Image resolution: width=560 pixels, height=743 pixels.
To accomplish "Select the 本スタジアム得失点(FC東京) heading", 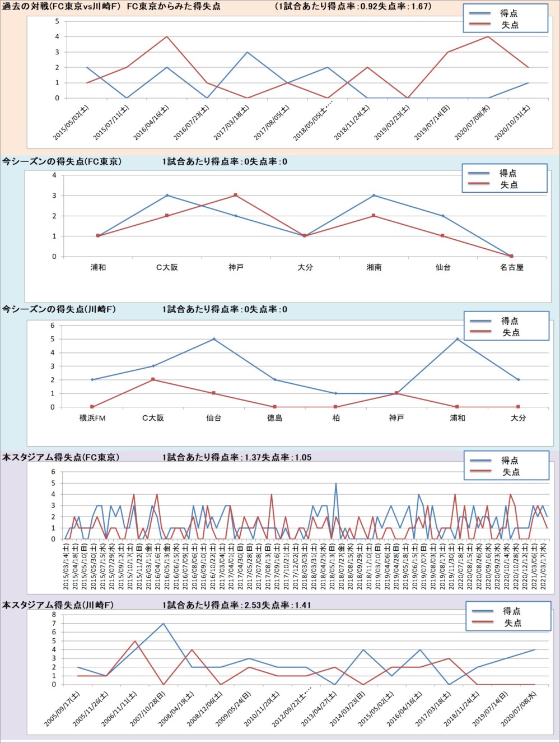I will 61,457.
